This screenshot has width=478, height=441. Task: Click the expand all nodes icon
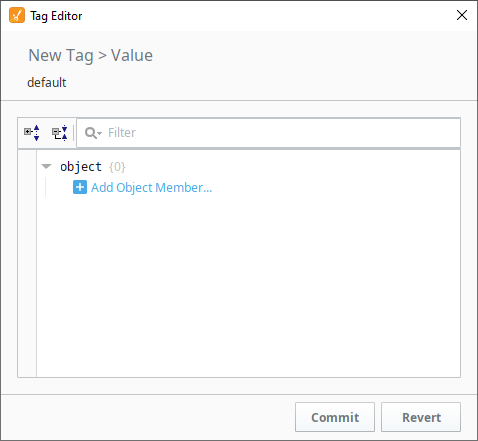point(32,133)
